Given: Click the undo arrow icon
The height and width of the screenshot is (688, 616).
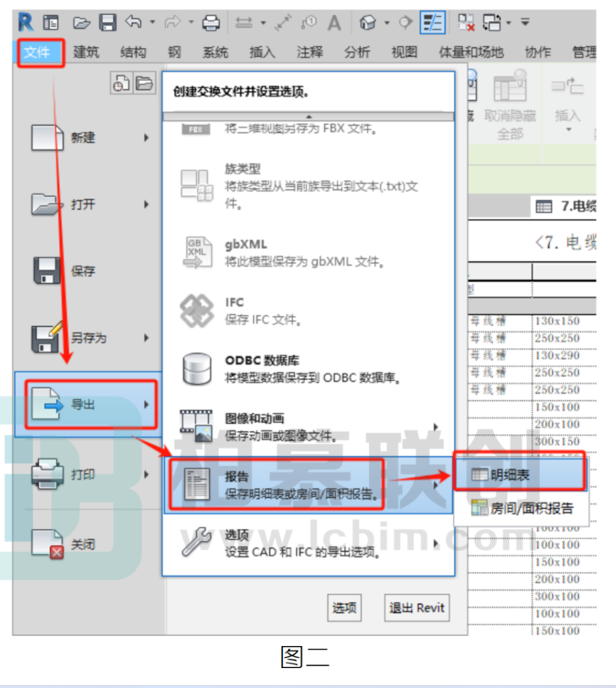Looking at the screenshot, I should [x=134, y=21].
